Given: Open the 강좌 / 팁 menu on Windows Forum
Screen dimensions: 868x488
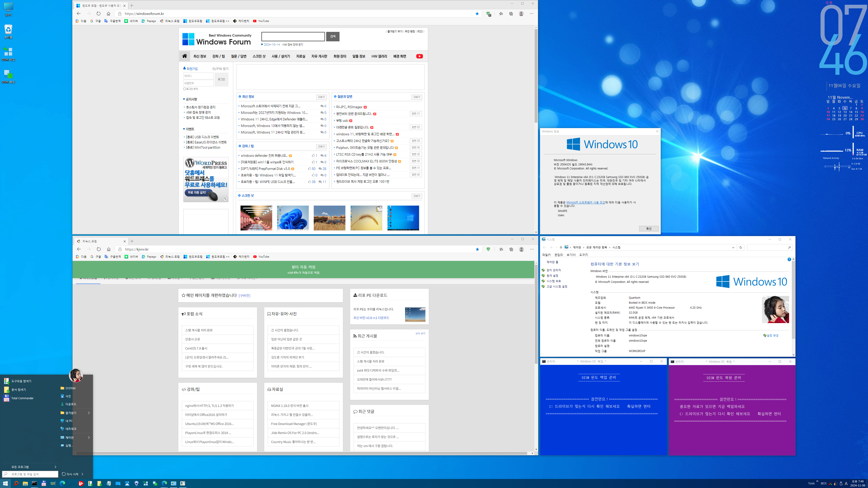Looking at the screenshot, I should point(218,56).
